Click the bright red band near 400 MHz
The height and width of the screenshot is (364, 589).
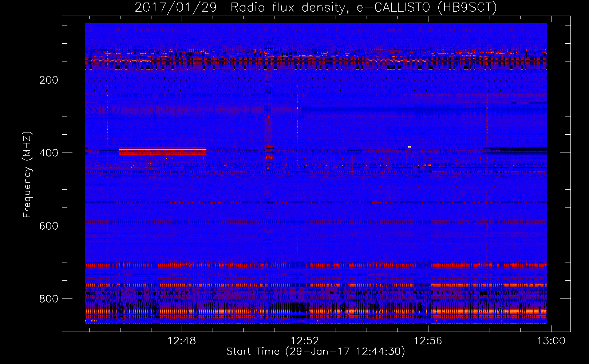point(163,151)
